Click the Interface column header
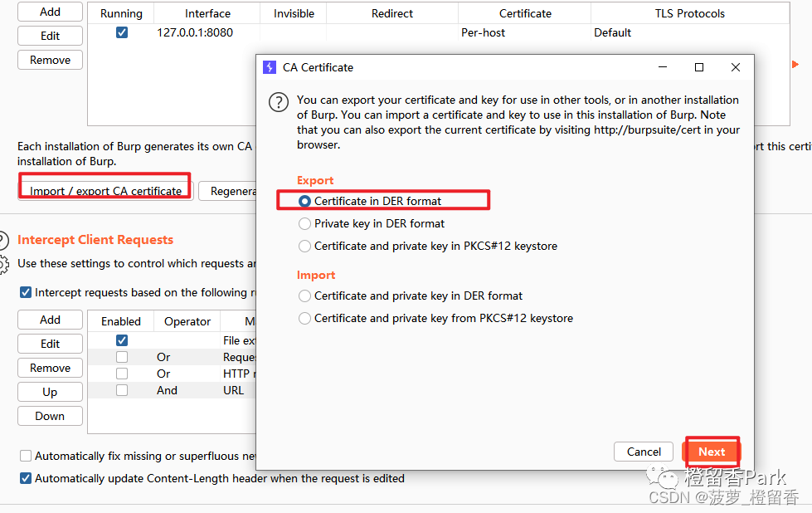This screenshot has height=513, width=812. click(x=207, y=13)
